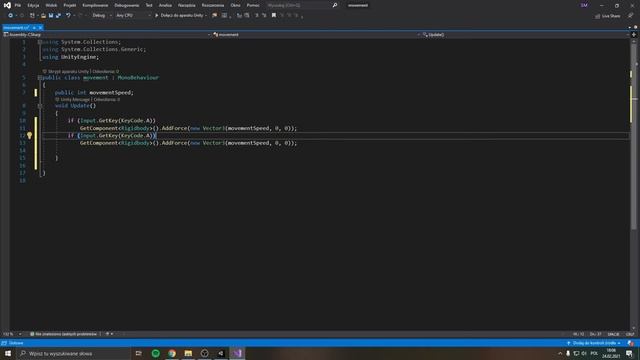This screenshot has height=360, width=640.
Task: Click the new project toolbar icon
Action: [32, 16]
